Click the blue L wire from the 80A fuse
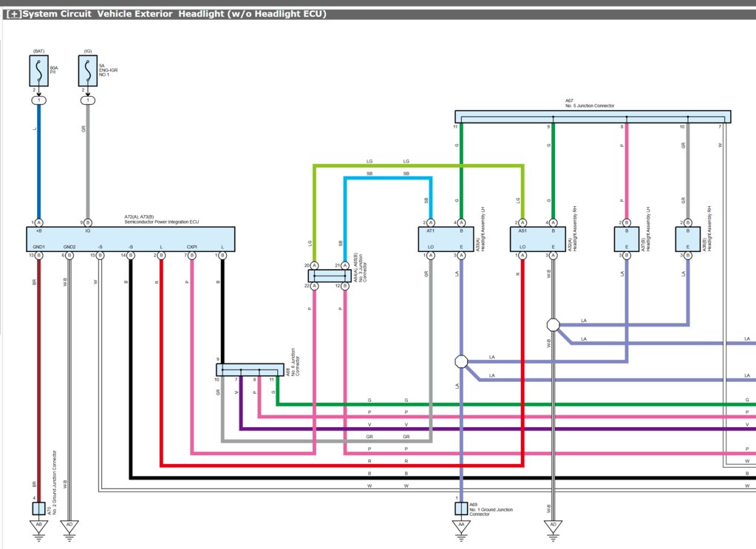 39,162
